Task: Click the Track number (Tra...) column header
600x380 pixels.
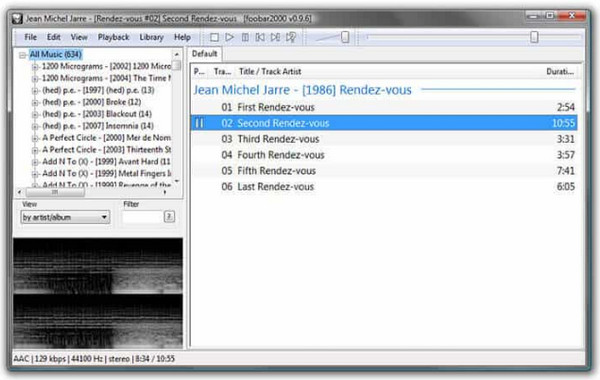Action: 222,72
